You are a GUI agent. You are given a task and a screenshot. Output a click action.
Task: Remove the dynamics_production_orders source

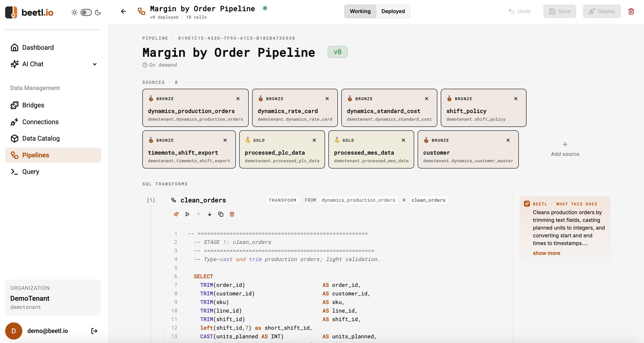tap(238, 99)
